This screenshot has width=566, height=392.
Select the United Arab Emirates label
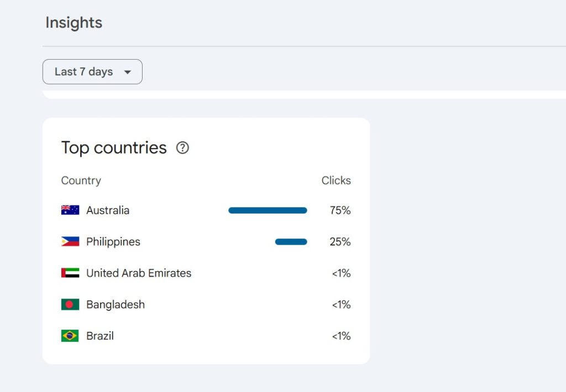click(x=139, y=273)
